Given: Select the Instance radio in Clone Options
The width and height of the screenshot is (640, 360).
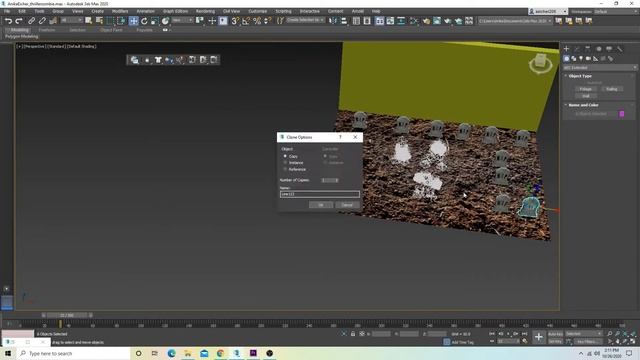Looking at the screenshot, I should pyautogui.click(x=285, y=163).
